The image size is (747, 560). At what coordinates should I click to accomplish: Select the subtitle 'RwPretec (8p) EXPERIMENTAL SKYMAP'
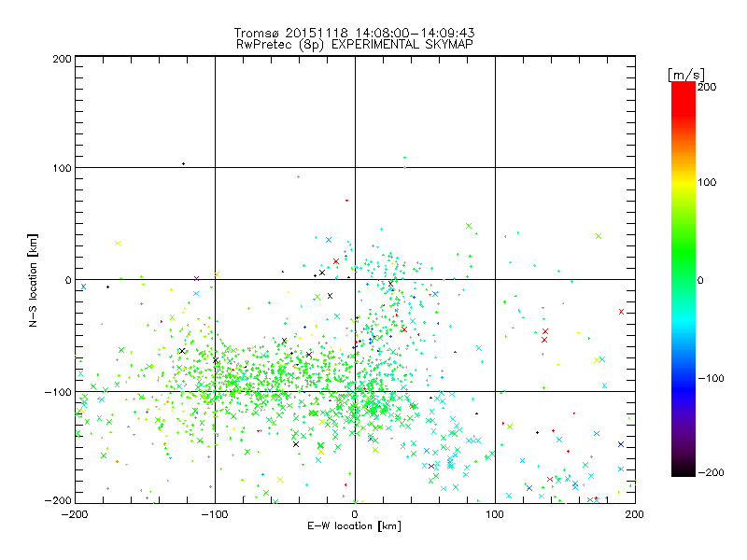click(x=354, y=44)
